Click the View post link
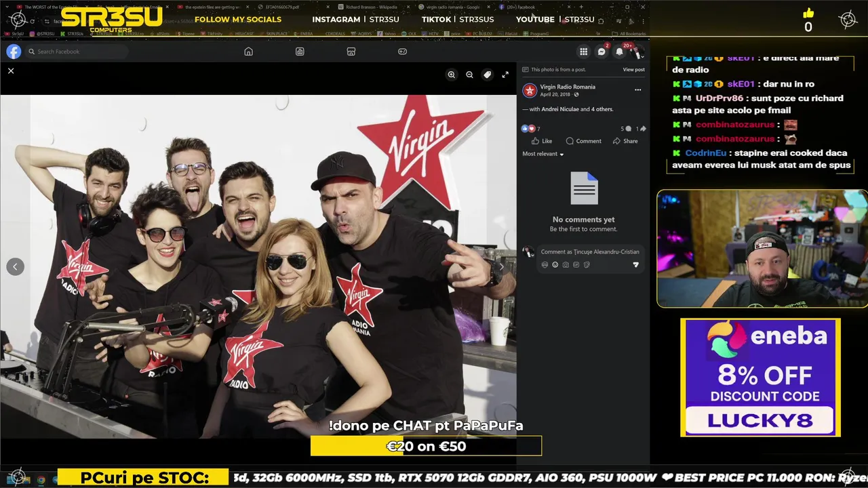The height and width of the screenshot is (488, 868). pos(633,70)
